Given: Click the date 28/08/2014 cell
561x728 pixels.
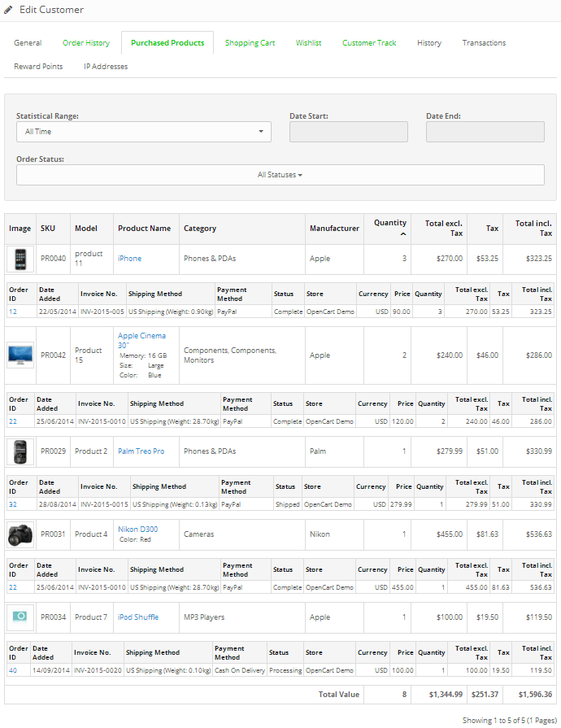Looking at the screenshot, I should (x=58, y=504).
